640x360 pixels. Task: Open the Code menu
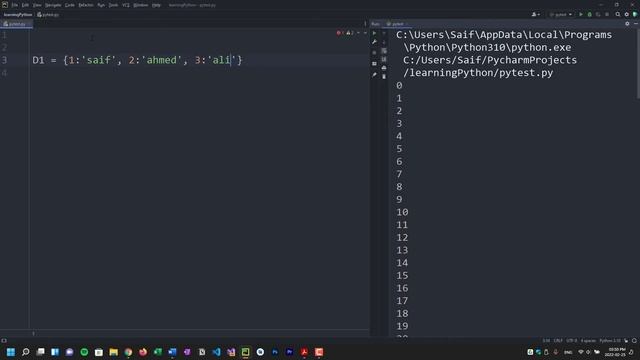pyautogui.click(x=70, y=5)
